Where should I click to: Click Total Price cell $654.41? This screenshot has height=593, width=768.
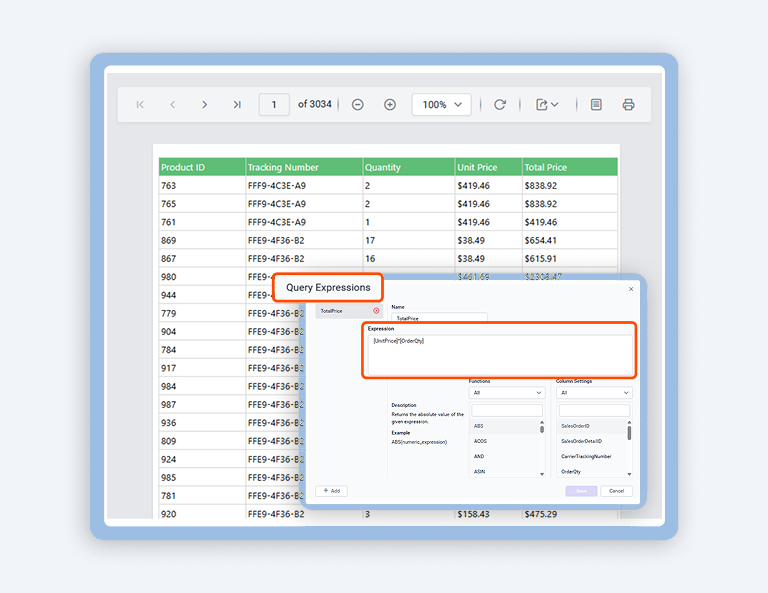pos(570,240)
